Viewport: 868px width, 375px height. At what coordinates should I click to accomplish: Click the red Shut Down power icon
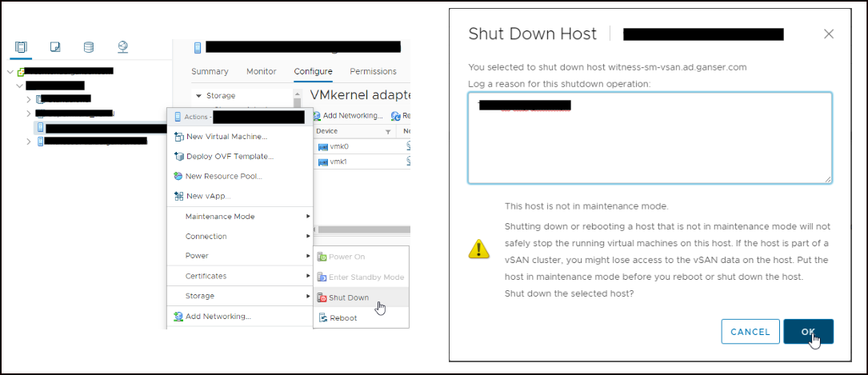coord(322,297)
